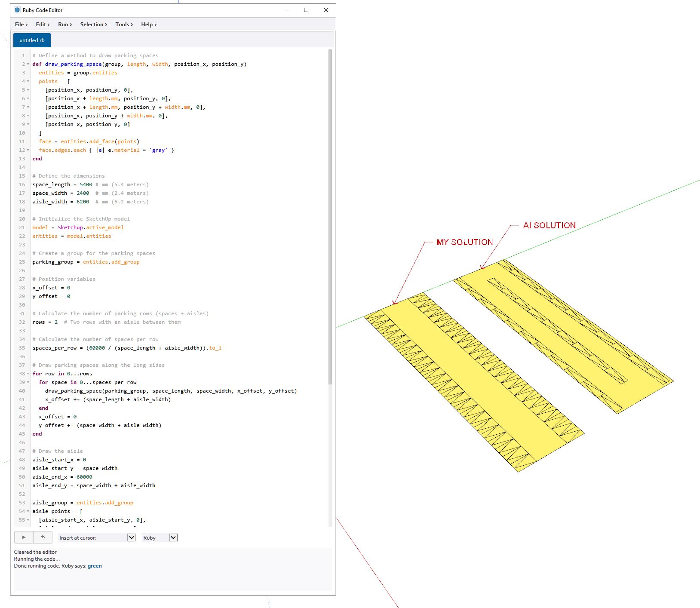Image resolution: width=700 pixels, height=608 pixels.
Task: Collapse code fold arrow at line 2
Action: [x=28, y=64]
